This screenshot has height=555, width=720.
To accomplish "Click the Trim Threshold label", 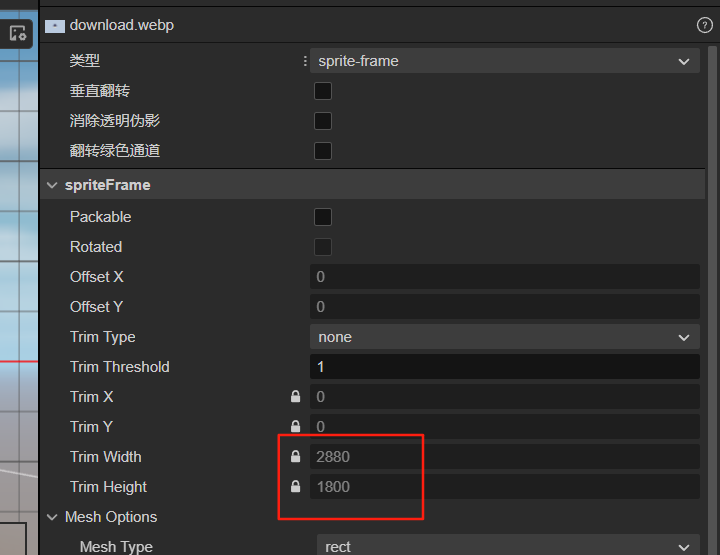I will pos(120,367).
